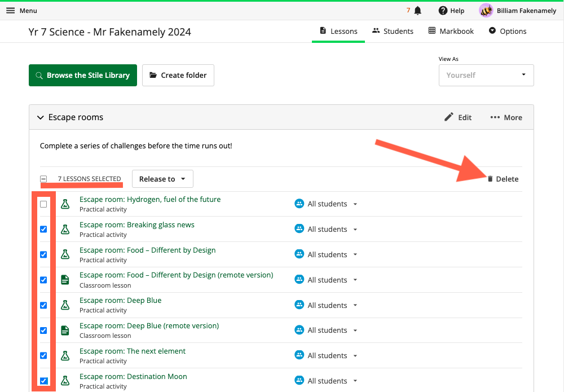Switch to the Markbook tab
Image resolution: width=564 pixels, height=392 pixels.
[451, 31]
